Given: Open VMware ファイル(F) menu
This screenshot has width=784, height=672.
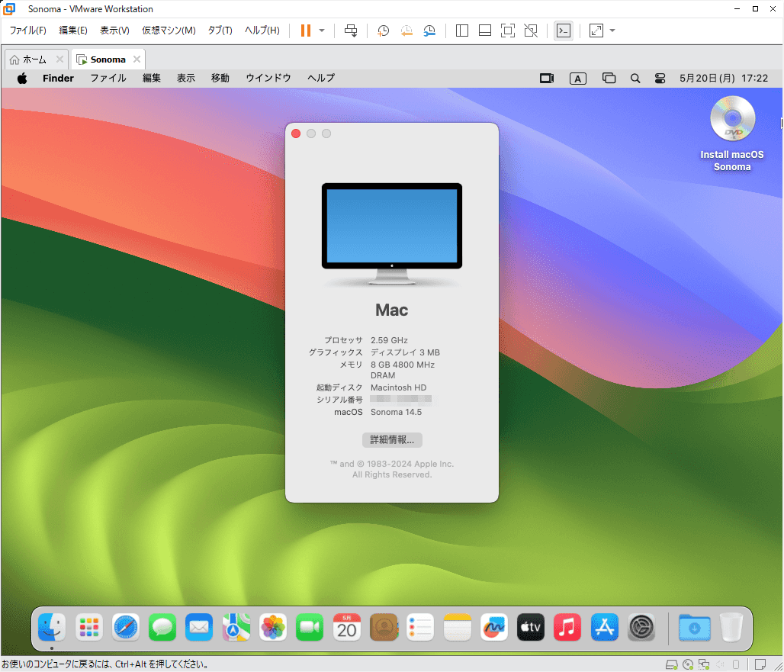Looking at the screenshot, I should 28,31.
